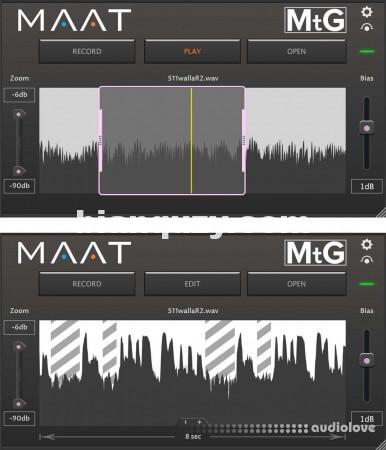Click the dial icon under upper gear

[367, 27]
